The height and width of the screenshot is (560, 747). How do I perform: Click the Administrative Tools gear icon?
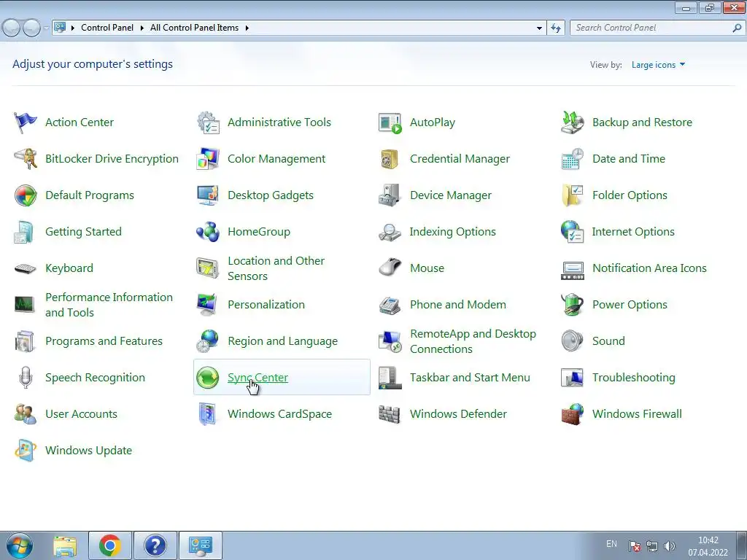[x=208, y=122]
